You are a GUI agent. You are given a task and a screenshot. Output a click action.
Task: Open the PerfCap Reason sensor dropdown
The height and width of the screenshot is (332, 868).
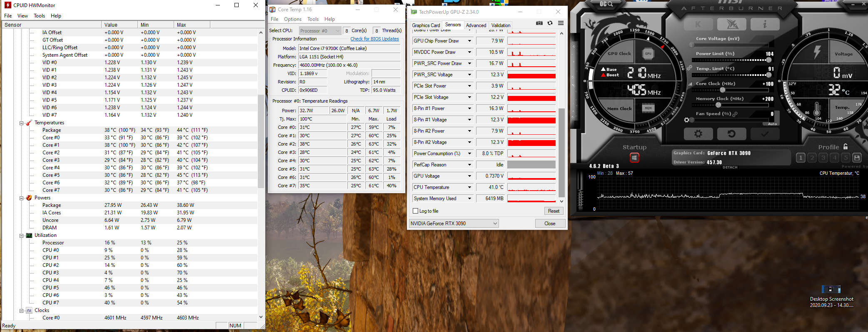[469, 165]
